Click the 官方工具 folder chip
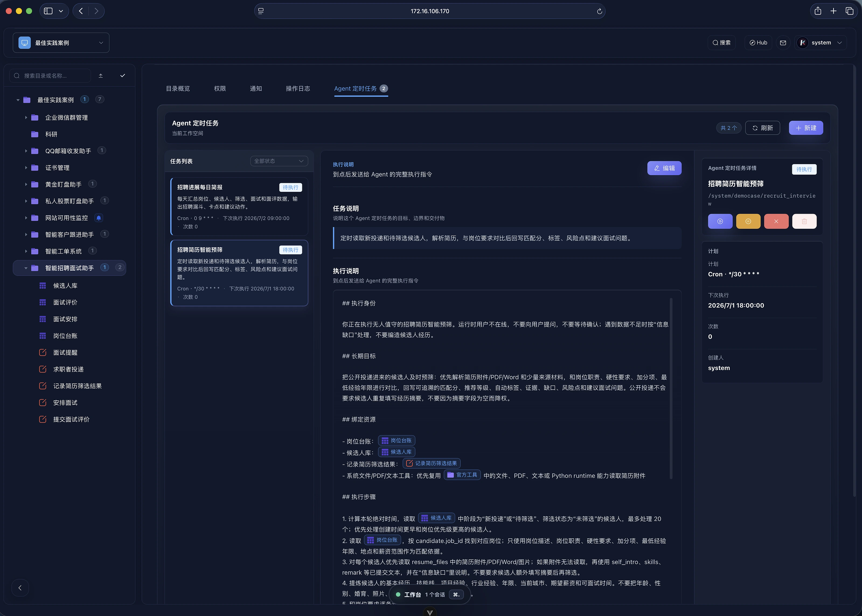This screenshot has width=862, height=616. (x=462, y=475)
